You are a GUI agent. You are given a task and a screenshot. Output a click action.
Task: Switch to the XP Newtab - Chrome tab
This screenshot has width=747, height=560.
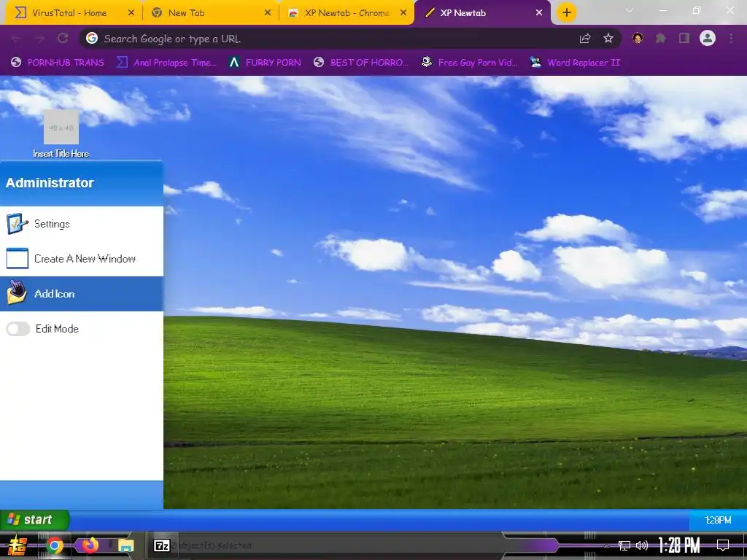[x=347, y=13]
